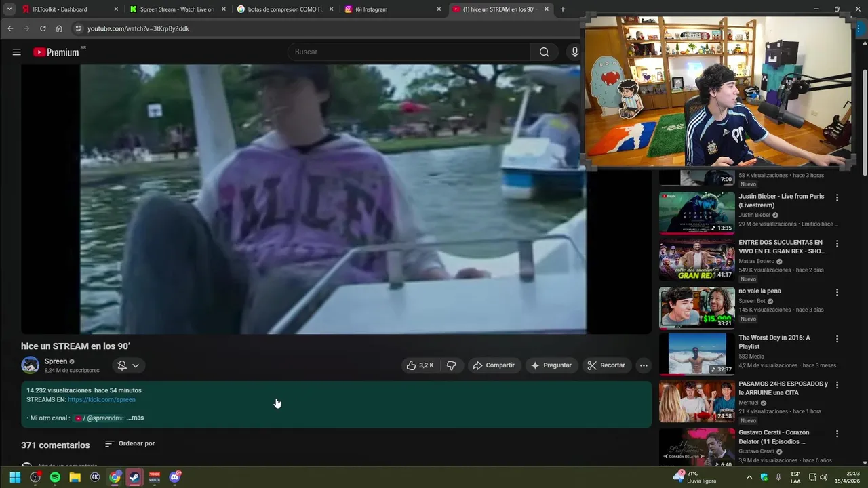Click the 'Mernuel' channel name
Image resolution: width=868 pixels, height=488 pixels.
tap(749, 403)
